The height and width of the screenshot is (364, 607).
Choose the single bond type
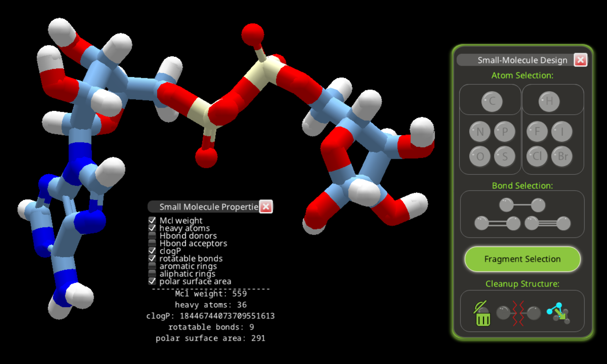tap(522, 205)
